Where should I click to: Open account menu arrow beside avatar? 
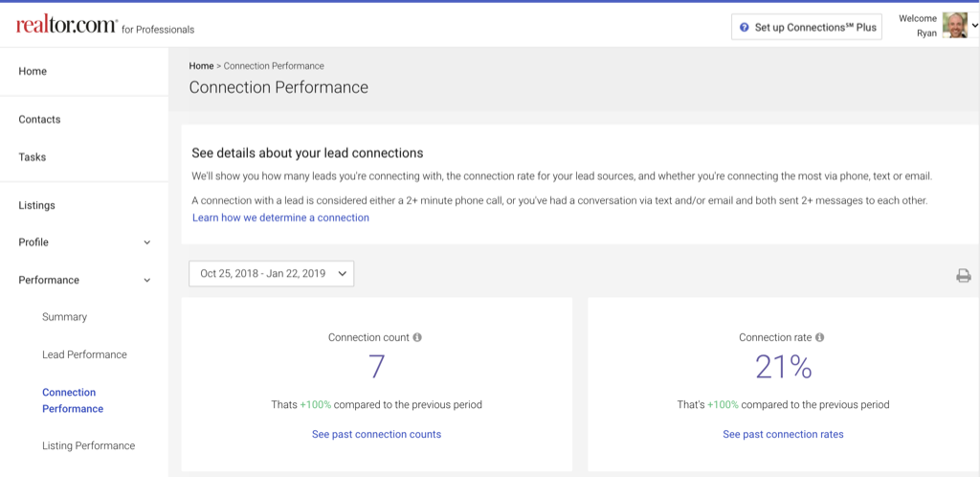click(974, 26)
